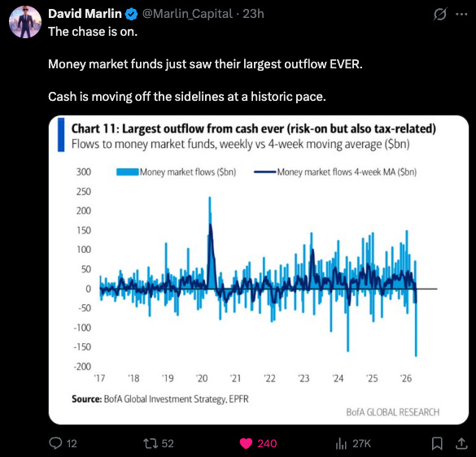Open the @Marlin_Capital handle link
Screen dimensions: 476x457
pyautogui.click(x=187, y=14)
